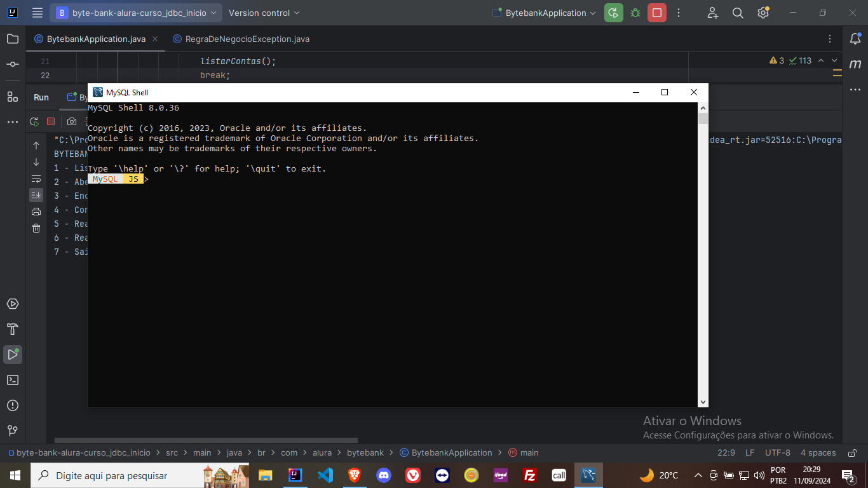Show more left-sidebar tool windows

pyautogui.click(x=13, y=122)
